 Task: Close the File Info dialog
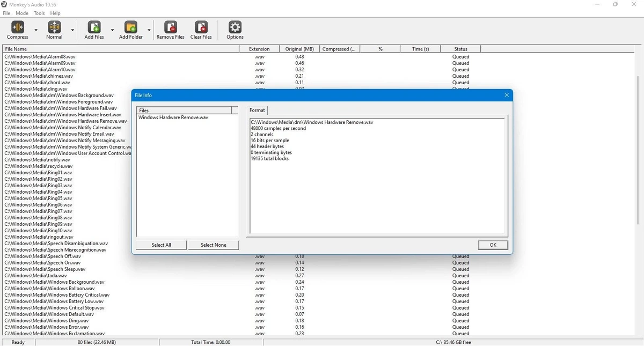[507, 95]
